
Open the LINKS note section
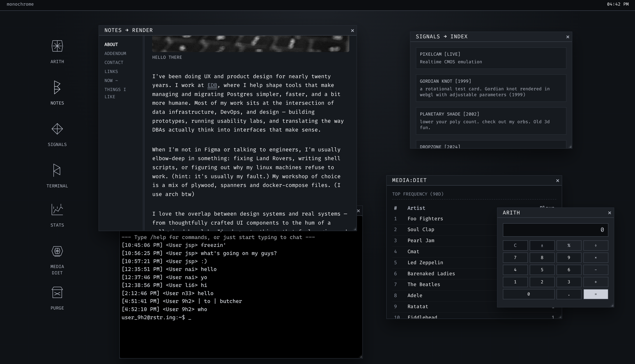coord(111,71)
